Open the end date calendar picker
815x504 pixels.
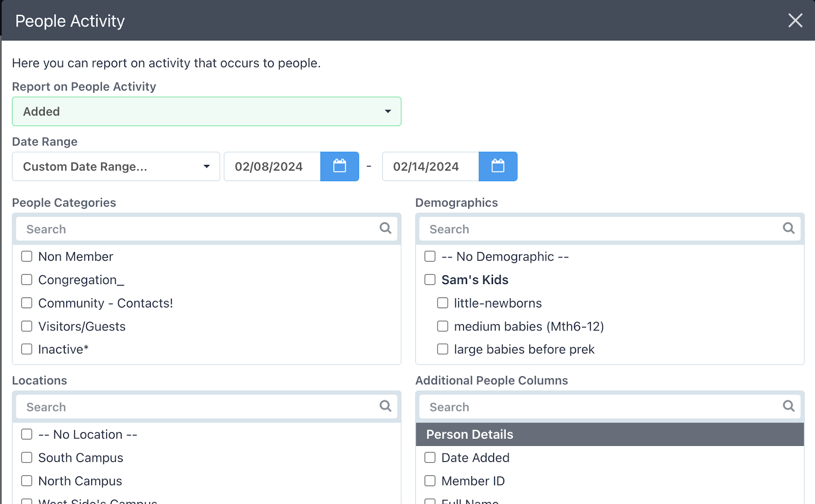[498, 166]
